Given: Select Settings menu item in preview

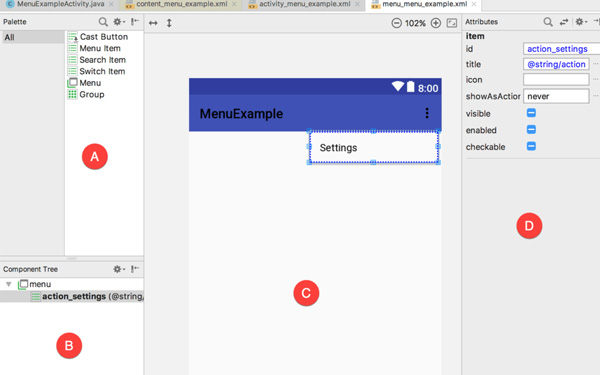Looking at the screenshot, I should click(373, 147).
